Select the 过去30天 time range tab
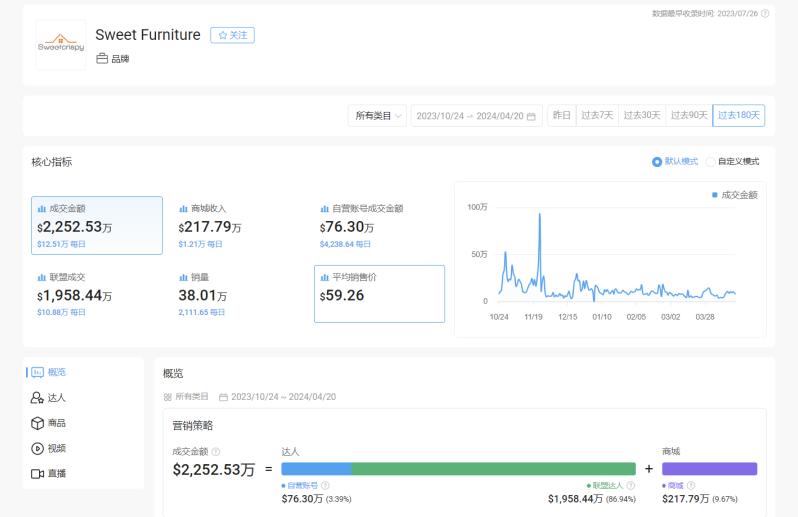Image resolution: width=798 pixels, height=517 pixels. pyautogui.click(x=641, y=116)
